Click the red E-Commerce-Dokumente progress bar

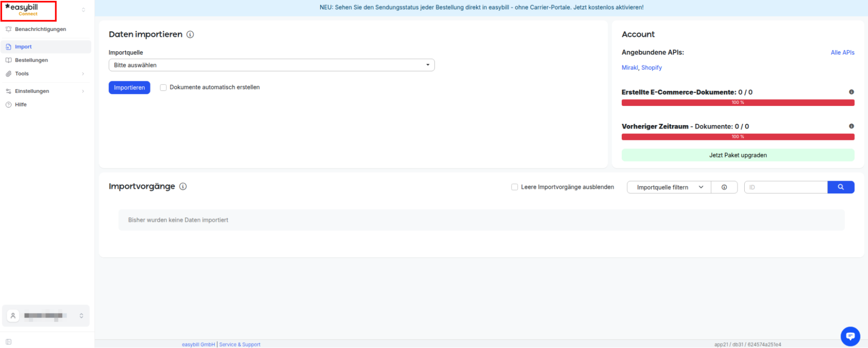click(738, 103)
